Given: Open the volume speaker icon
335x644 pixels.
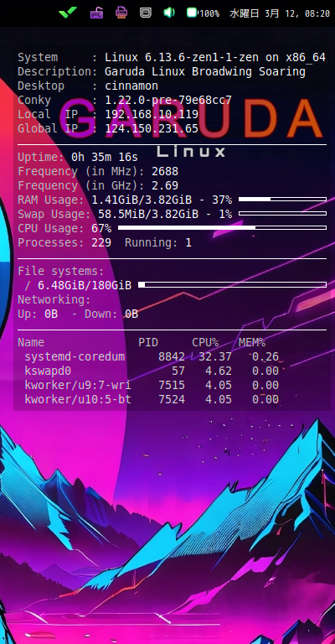Looking at the screenshot, I should coord(169,13).
